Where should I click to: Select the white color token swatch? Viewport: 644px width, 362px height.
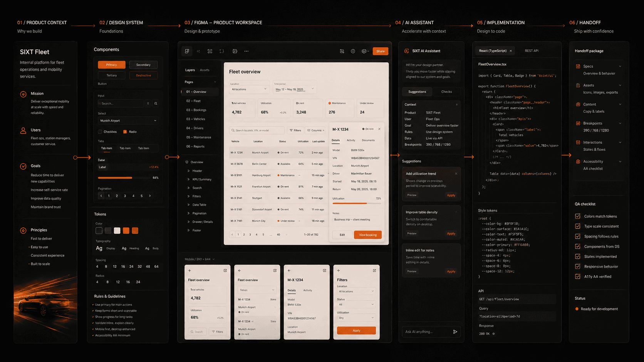117,230
